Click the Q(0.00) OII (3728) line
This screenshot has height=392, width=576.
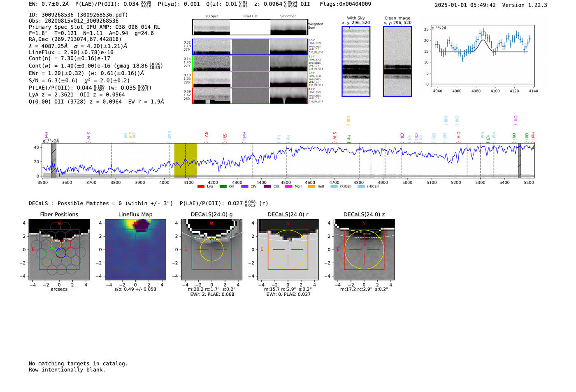[x=96, y=102]
